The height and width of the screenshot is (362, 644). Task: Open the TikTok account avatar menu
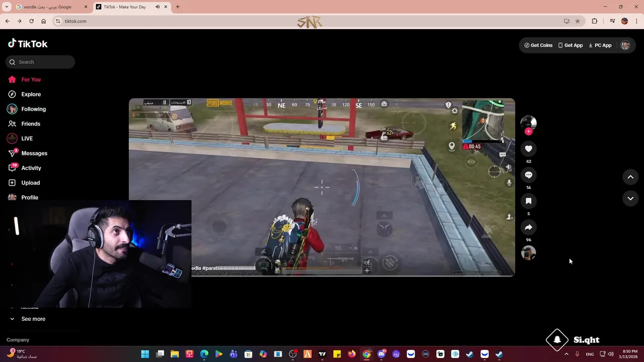[625, 45]
